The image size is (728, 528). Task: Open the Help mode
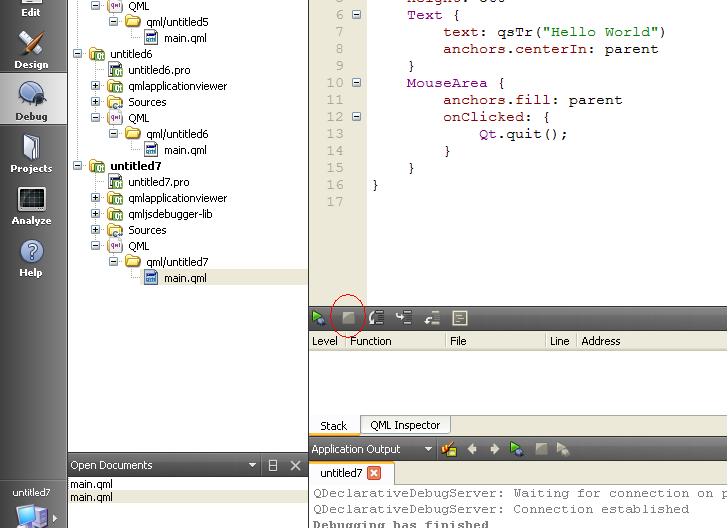pyautogui.click(x=31, y=258)
